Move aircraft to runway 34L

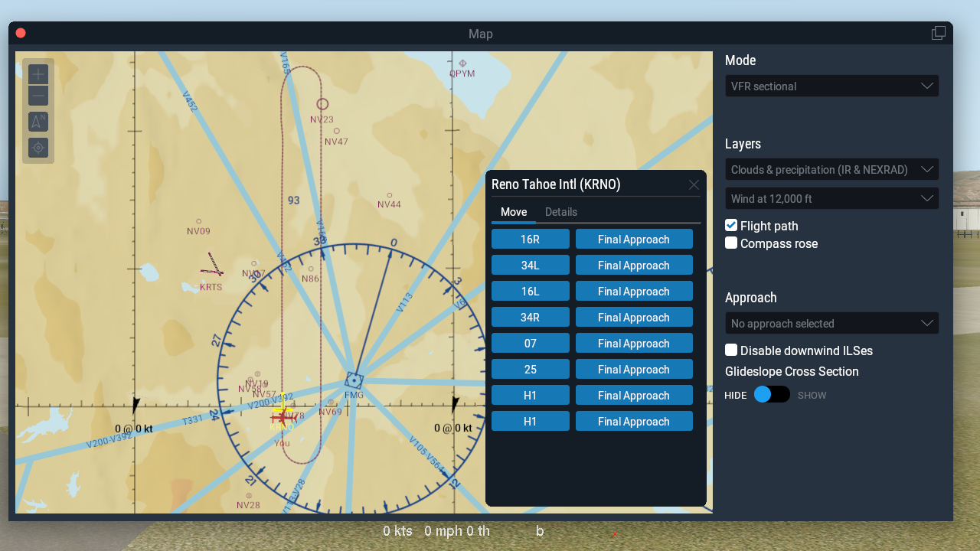[531, 266]
